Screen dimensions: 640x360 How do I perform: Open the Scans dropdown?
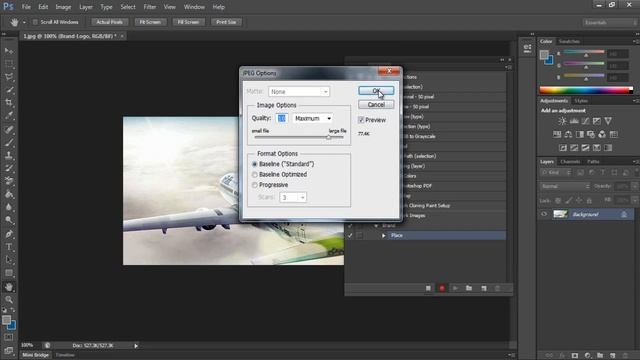[x=293, y=198]
